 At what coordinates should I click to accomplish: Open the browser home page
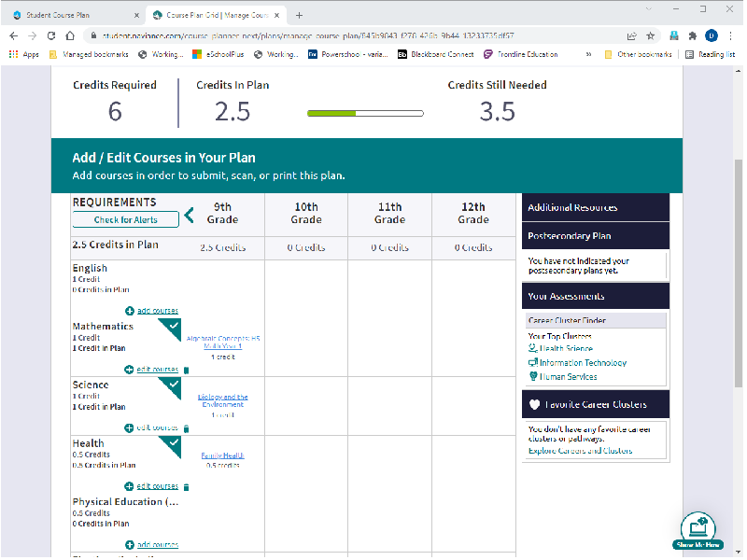pos(70,35)
